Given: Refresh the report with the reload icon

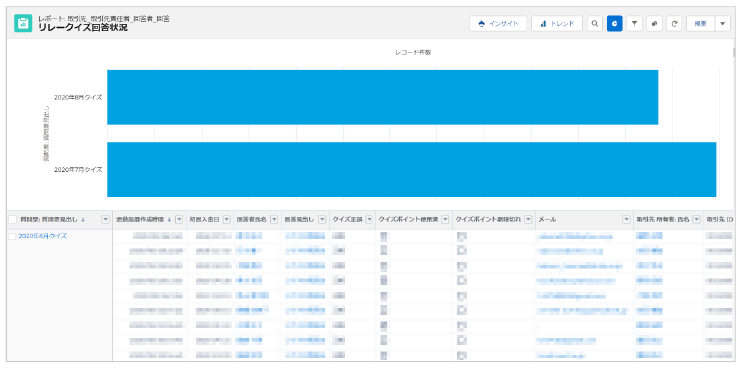Looking at the screenshot, I should [x=674, y=23].
